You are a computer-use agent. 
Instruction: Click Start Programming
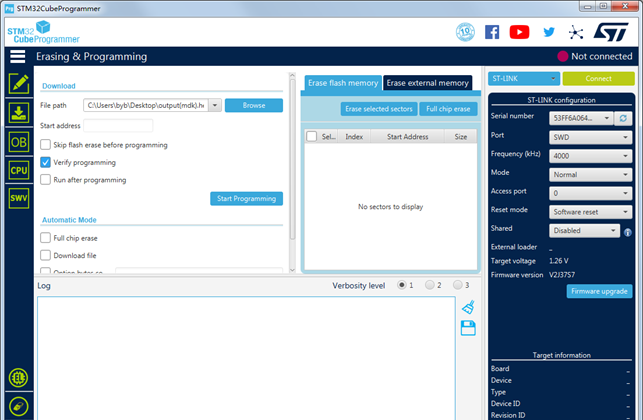pos(246,199)
